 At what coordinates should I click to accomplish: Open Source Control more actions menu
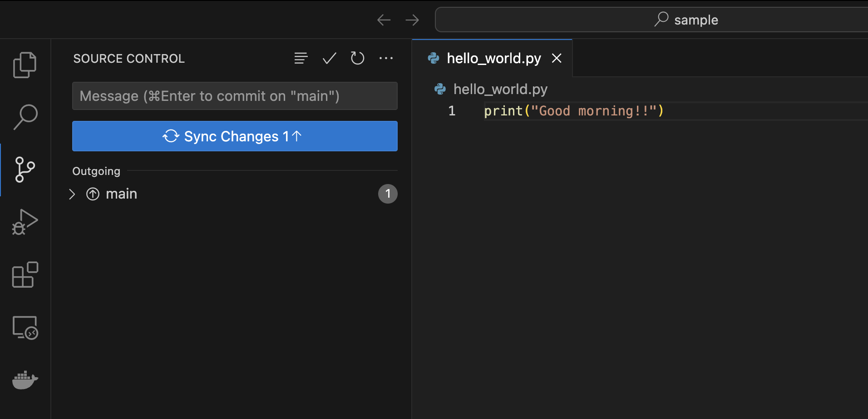[386, 58]
